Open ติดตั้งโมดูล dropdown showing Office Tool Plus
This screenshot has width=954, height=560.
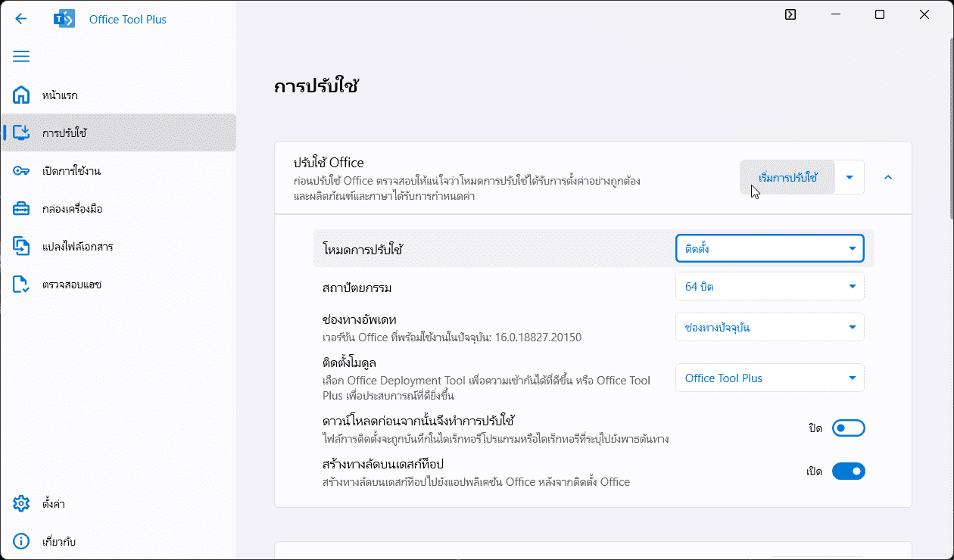point(769,378)
